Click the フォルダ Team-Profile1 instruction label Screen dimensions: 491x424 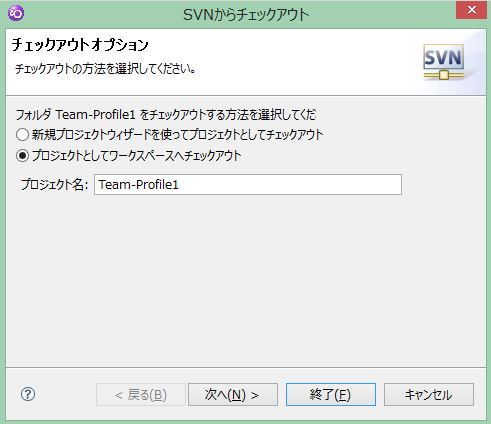pyautogui.click(x=166, y=115)
